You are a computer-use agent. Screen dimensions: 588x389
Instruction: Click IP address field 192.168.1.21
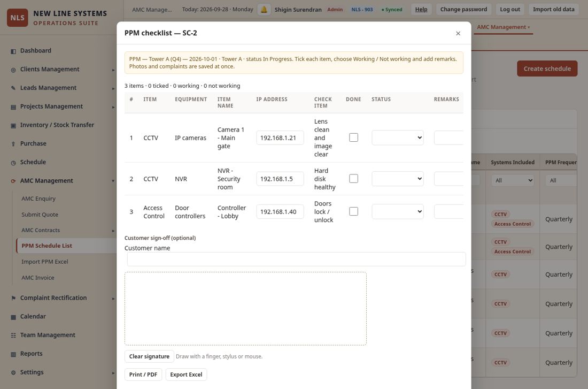click(x=280, y=138)
